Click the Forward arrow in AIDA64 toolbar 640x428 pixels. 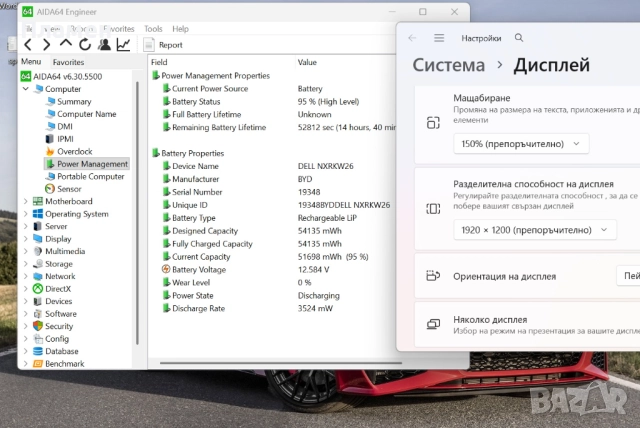pyautogui.click(x=46, y=44)
